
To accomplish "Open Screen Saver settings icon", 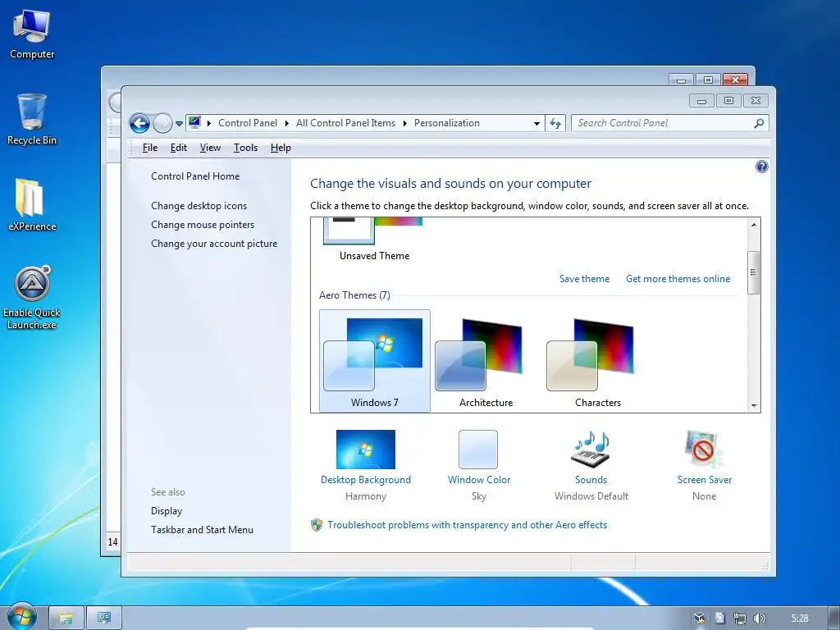I will (x=704, y=450).
